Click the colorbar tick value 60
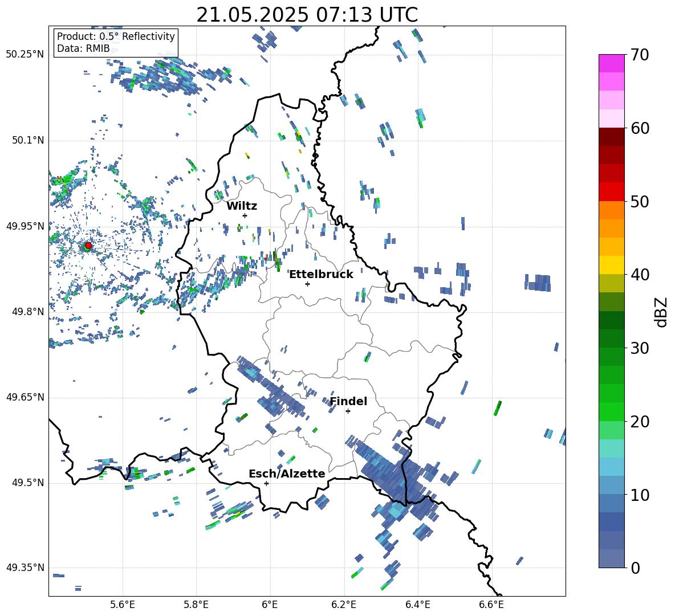Viewport: 675px width, 616px height. point(640,128)
